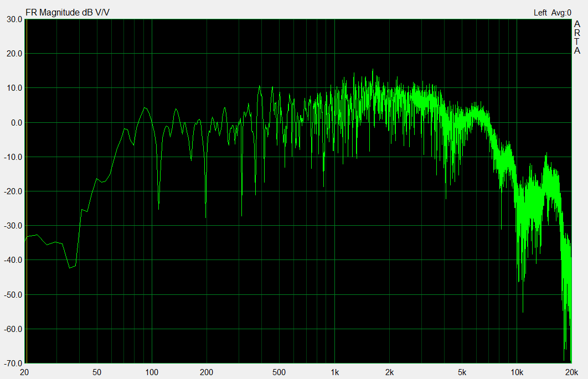Screen dimensions: 588x379
Task: Click the 'Left' channel label
Action: (x=540, y=13)
